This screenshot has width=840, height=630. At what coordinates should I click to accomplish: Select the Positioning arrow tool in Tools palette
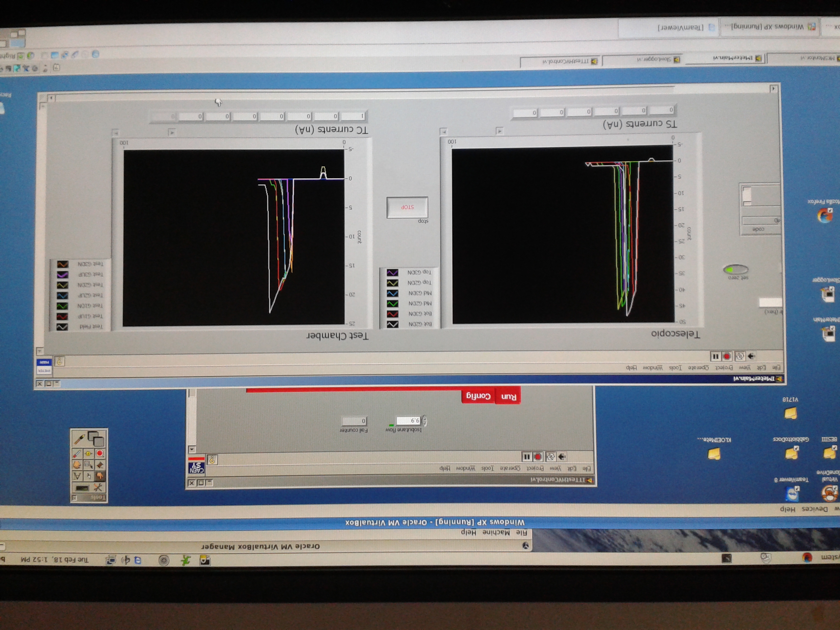89,476
